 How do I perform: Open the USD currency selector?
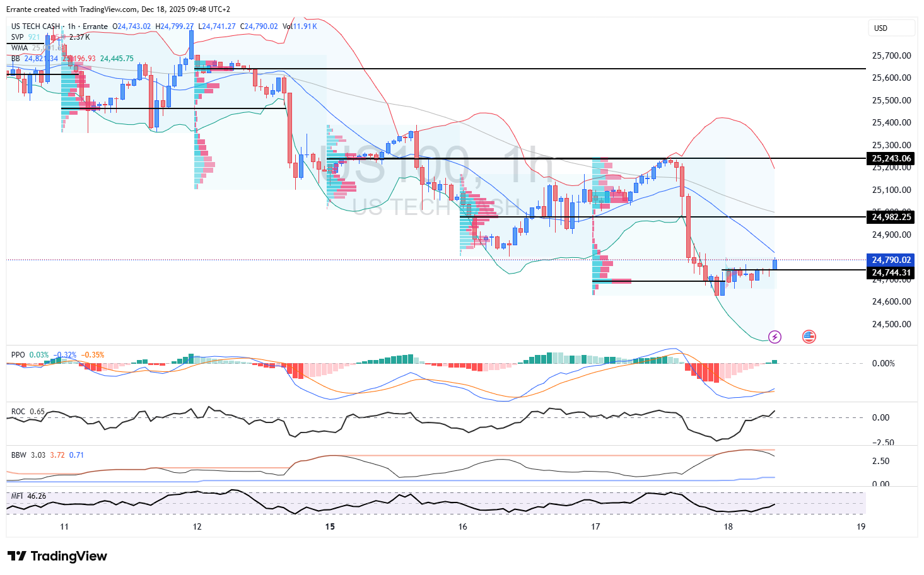tap(891, 28)
